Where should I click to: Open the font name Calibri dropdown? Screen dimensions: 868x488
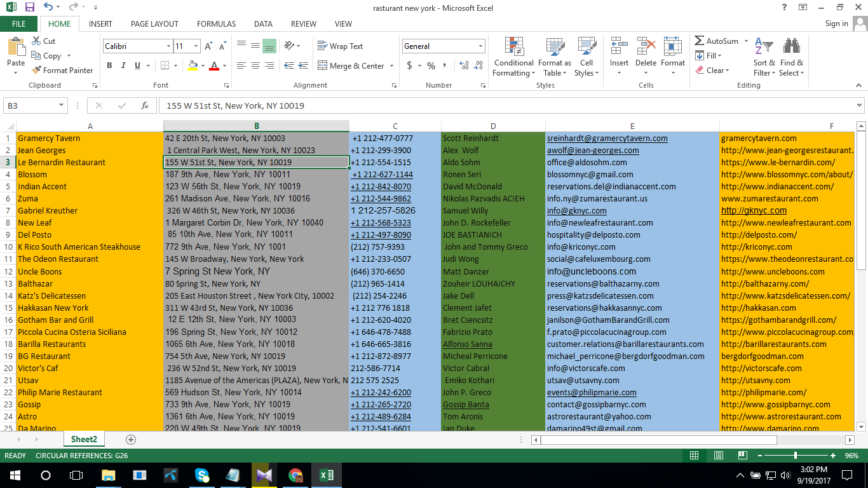(168, 46)
